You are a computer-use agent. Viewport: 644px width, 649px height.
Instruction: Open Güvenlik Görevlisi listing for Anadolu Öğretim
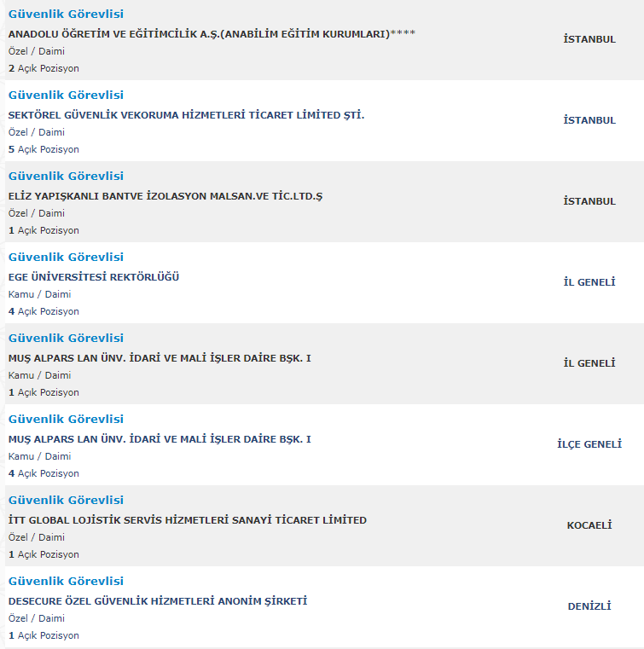click(66, 14)
